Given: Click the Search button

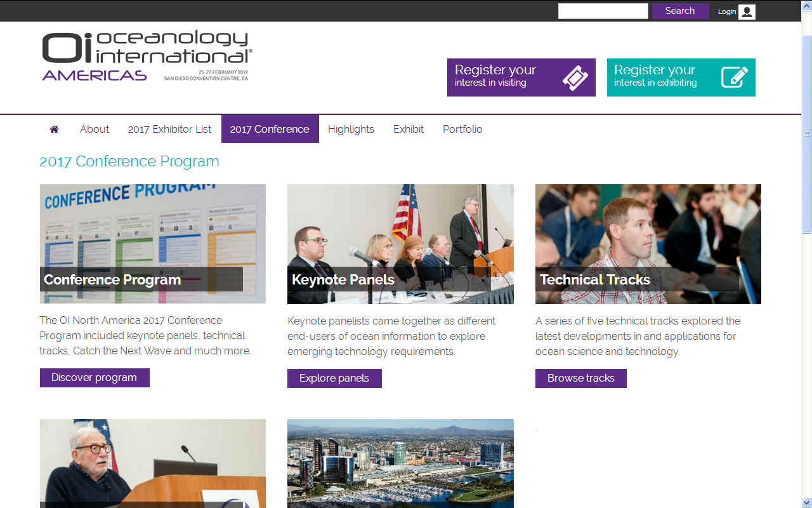Looking at the screenshot, I should pos(680,11).
